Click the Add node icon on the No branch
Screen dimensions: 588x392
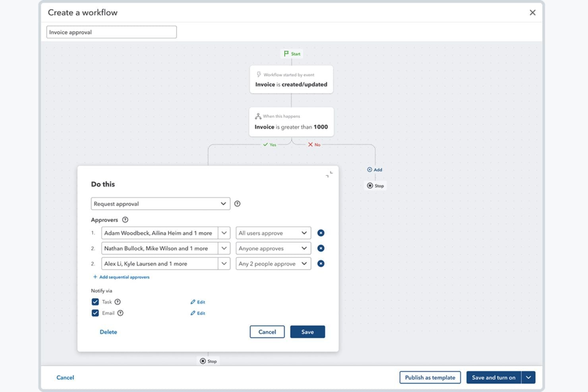click(370, 170)
